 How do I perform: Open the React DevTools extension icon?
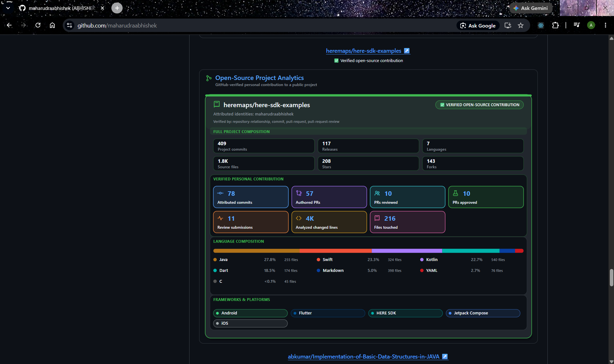click(x=541, y=25)
